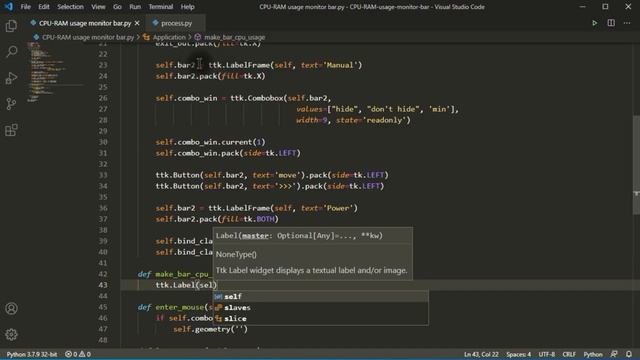
Task: Click 'move' button text on line 33
Action: pos(289,175)
